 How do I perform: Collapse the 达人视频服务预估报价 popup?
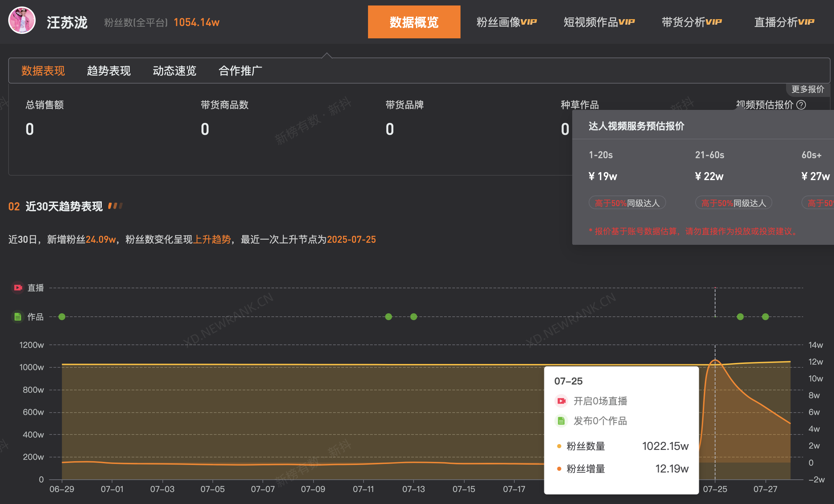[x=636, y=126]
